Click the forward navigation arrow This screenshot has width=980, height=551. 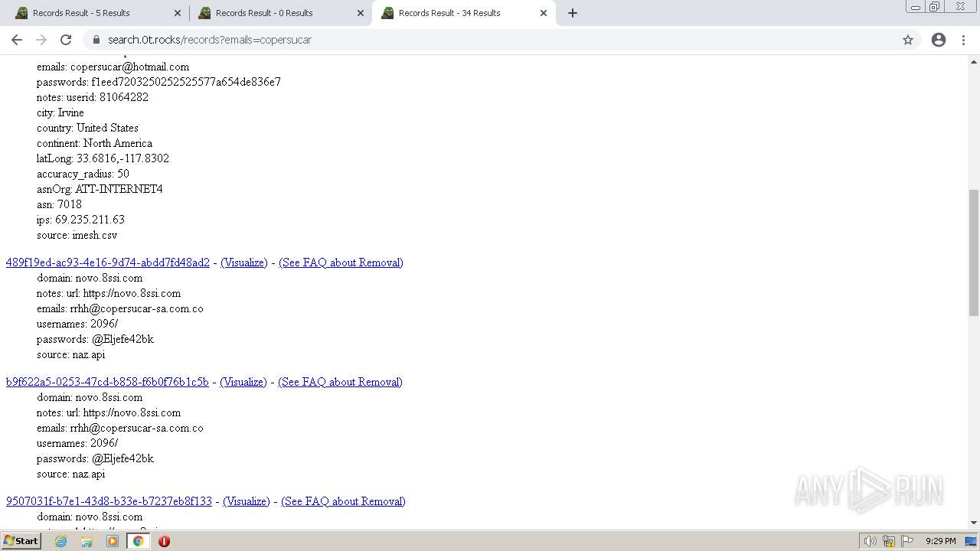(41, 40)
